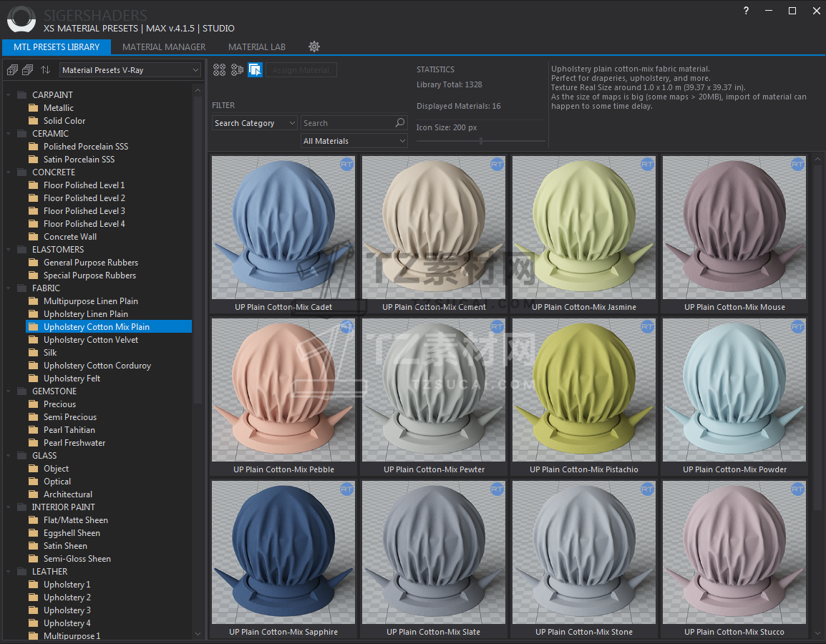
Task: Click the sphere-and-checker view icon
Action: (237, 70)
